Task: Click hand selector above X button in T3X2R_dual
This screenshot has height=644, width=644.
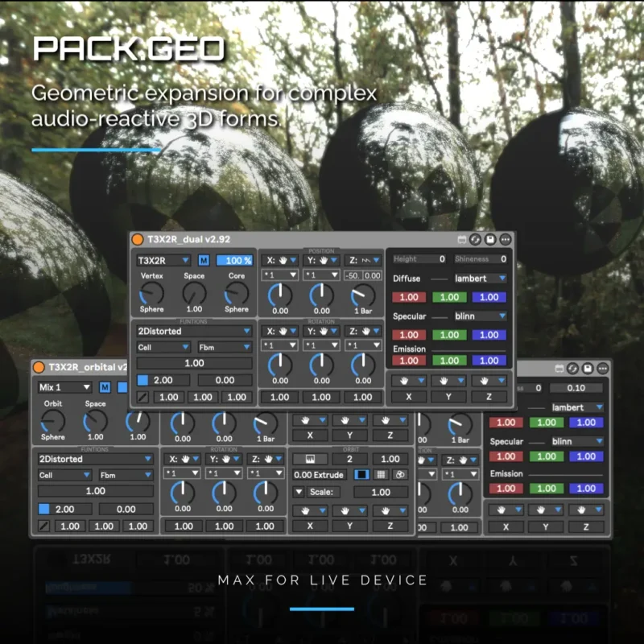Action: click(x=409, y=381)
